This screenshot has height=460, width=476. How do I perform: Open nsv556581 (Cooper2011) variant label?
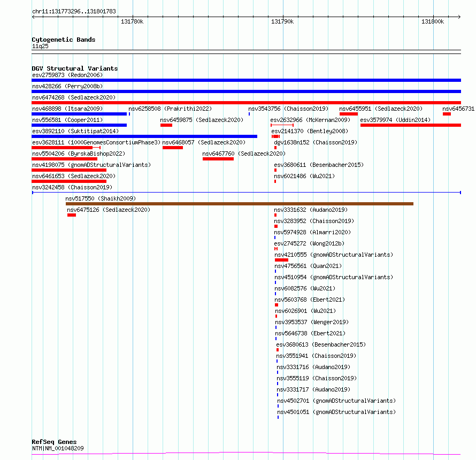67,120
